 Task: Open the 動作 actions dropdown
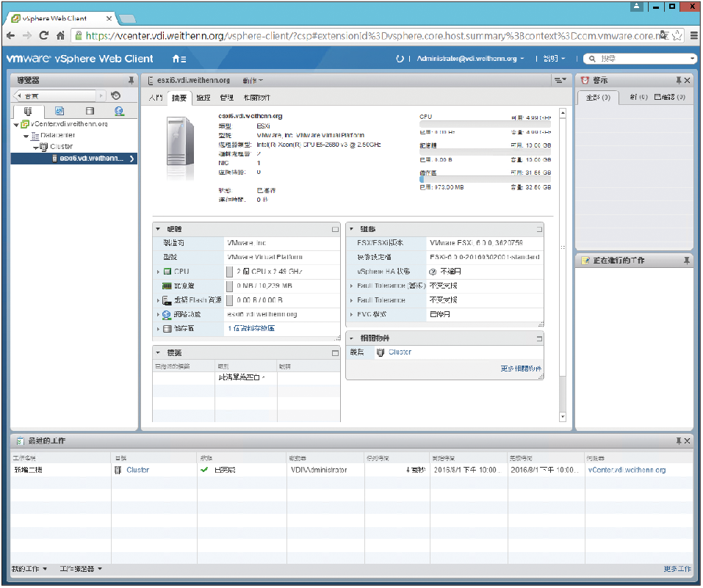(253, 81)
